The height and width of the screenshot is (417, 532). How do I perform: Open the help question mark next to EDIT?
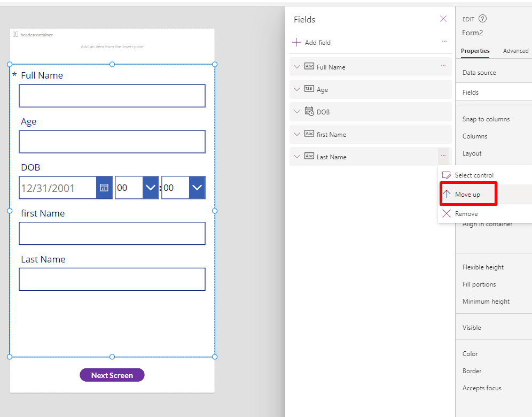pos(482,19)
